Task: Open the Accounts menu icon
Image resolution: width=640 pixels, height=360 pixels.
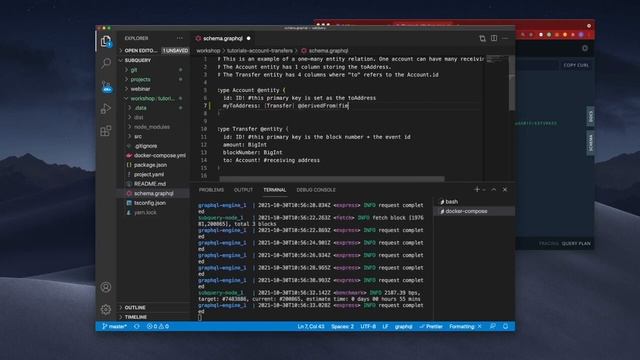Action: [x=106, y=287]
